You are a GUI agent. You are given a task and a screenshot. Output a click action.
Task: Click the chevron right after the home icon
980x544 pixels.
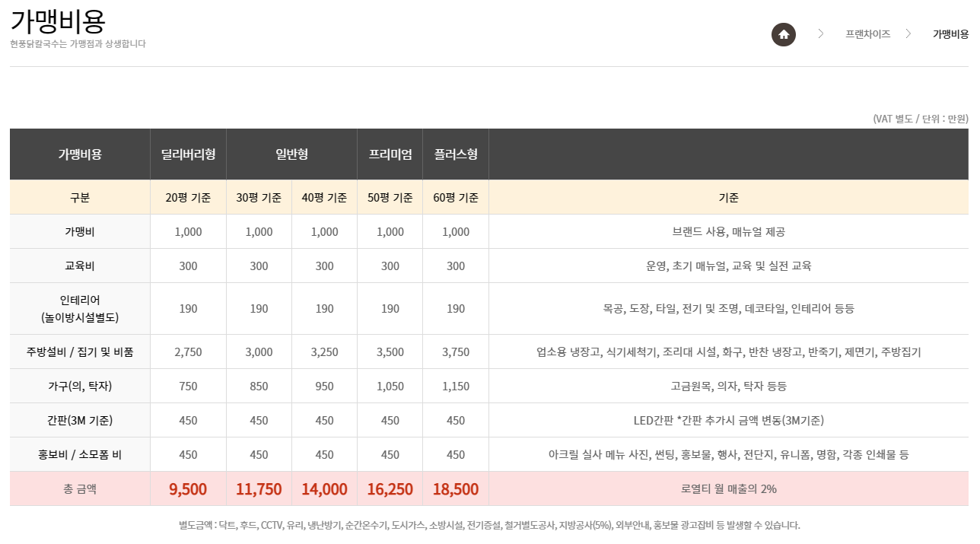(821, 34)
